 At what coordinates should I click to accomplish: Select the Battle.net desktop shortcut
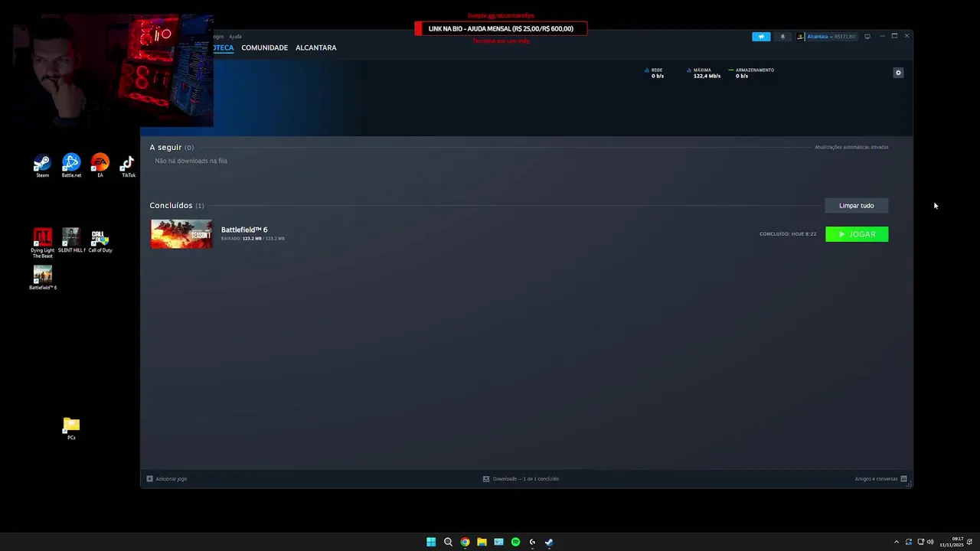click(71, 165)
